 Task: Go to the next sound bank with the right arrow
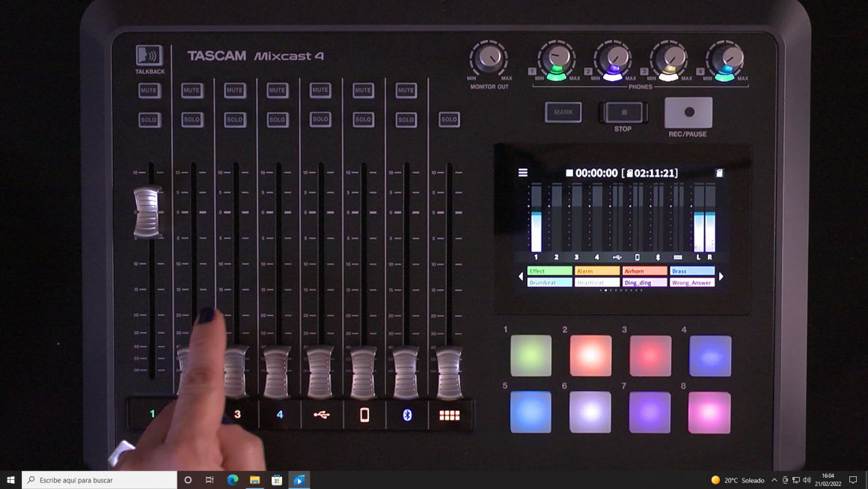(x=721, y=277)
